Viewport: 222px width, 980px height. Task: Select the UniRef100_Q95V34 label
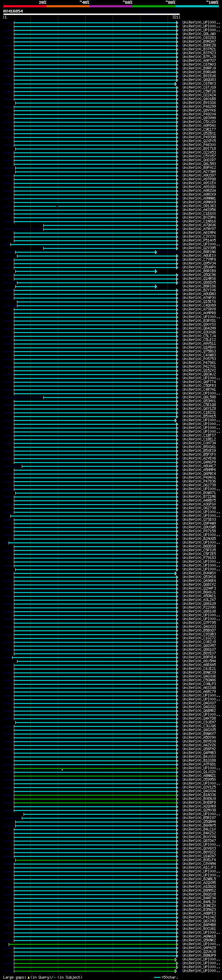tap(199, 263)
